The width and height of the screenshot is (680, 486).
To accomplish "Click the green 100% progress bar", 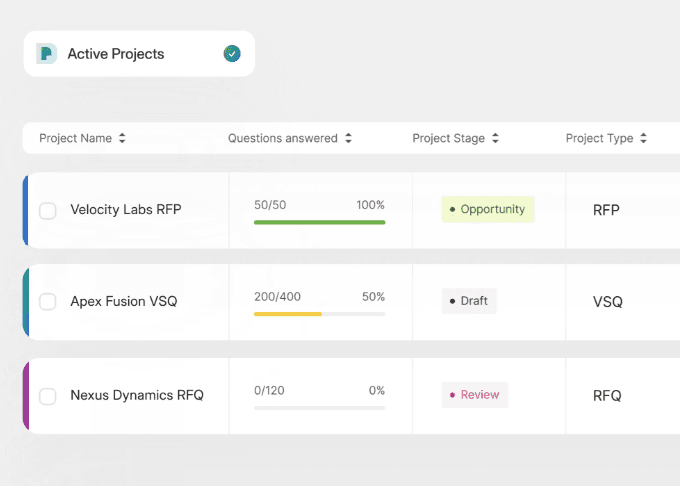I will point(319,222).
